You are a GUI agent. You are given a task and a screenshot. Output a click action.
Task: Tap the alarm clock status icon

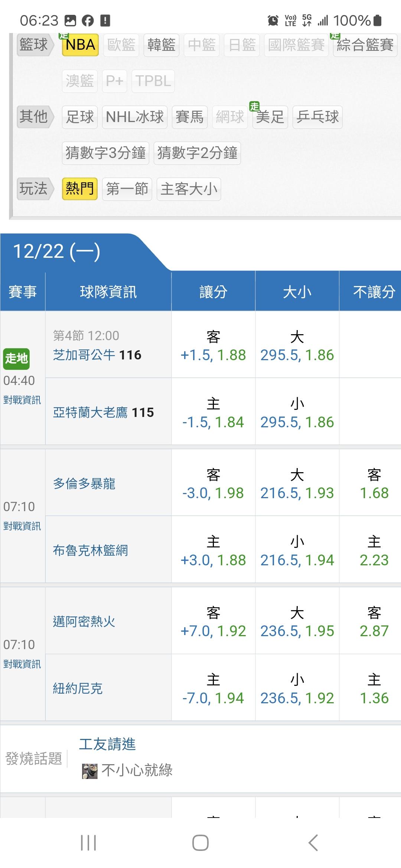click(273, 20)
